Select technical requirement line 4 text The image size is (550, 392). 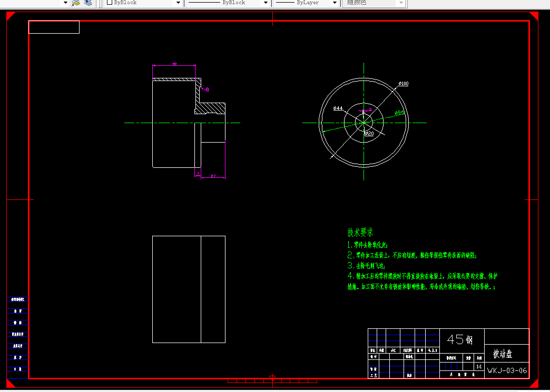[423, 282]
